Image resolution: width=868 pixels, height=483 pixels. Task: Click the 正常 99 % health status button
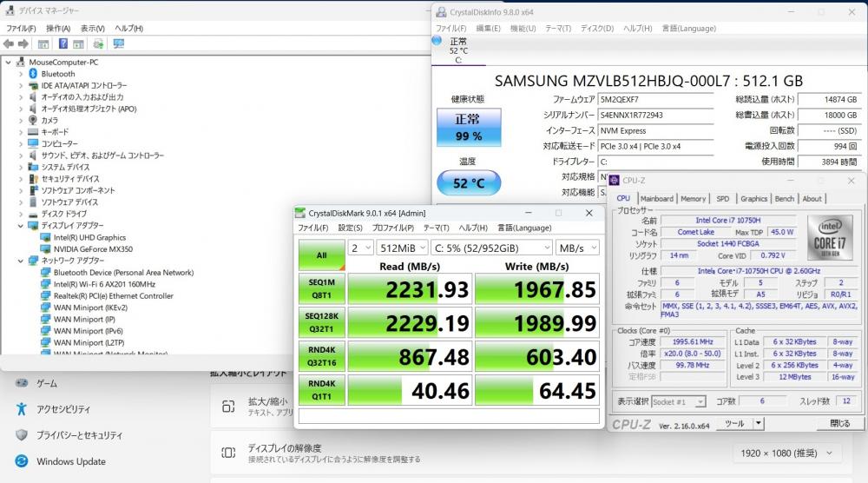coord(469,128)
